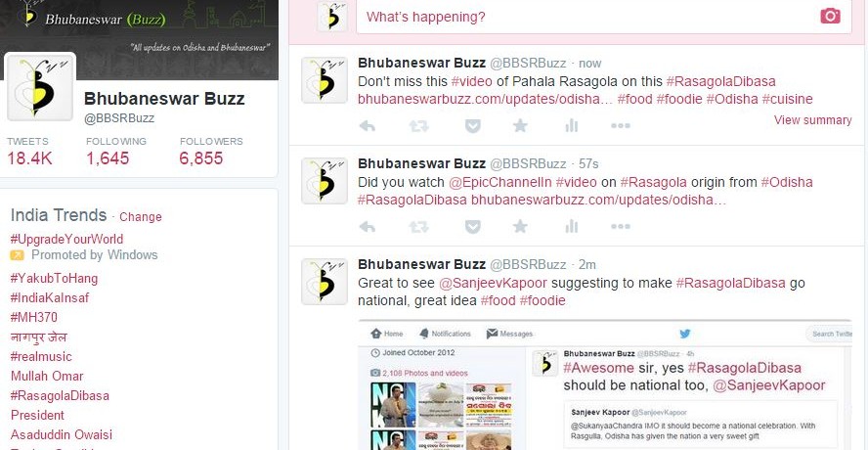Open more options on the EpicChannelIn tweet
The width and height of the screenshot is (868, 450).
[x=620, y=226]
